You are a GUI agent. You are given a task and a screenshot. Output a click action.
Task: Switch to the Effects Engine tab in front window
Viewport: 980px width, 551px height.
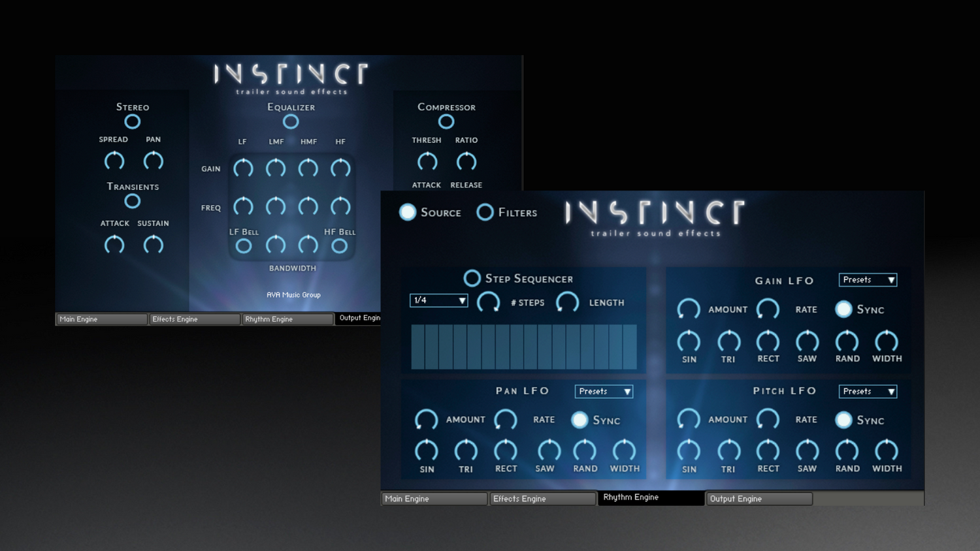tap(542, 499)
